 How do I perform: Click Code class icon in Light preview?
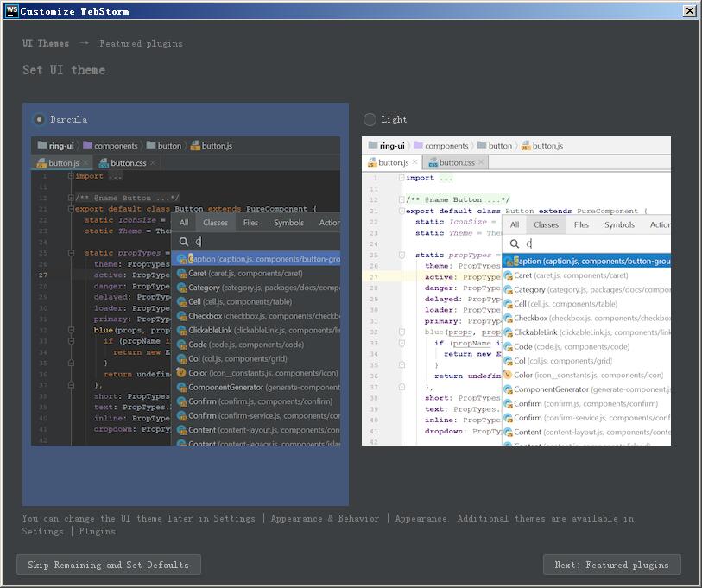point(508,347)
